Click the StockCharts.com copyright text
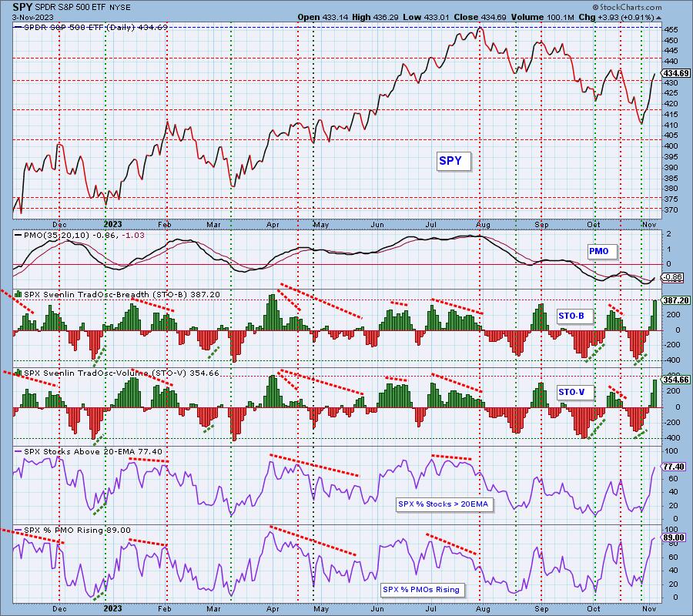The image size is (693, 616). click(627, 7)
